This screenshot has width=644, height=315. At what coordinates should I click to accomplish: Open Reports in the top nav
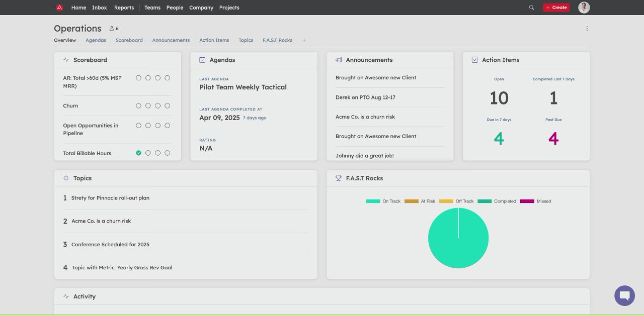[124, 8]
